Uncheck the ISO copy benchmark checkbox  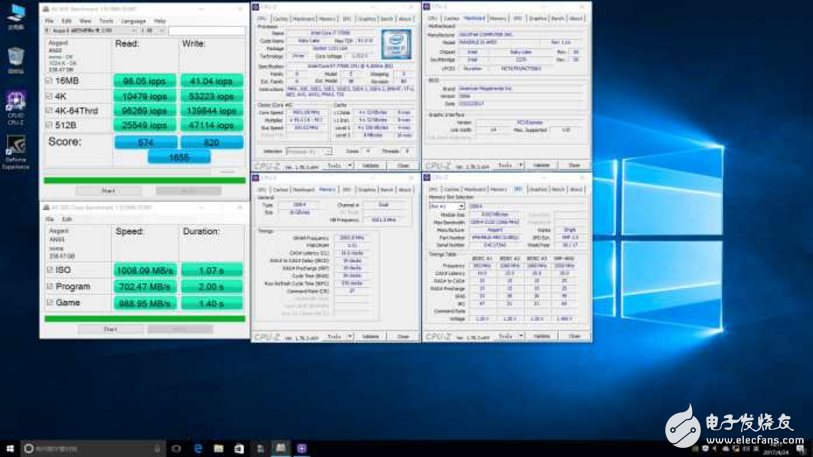50,270
